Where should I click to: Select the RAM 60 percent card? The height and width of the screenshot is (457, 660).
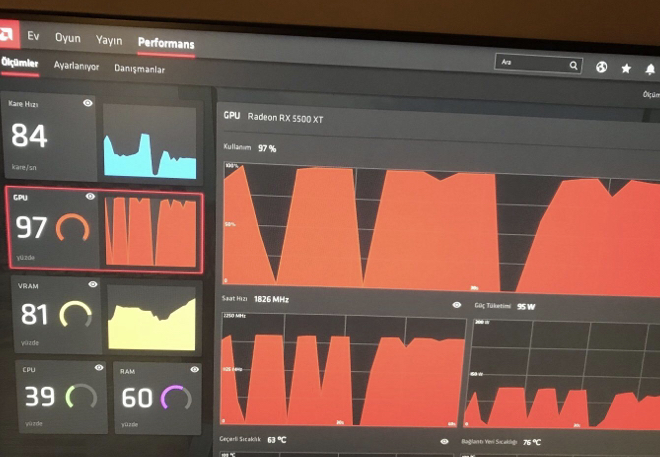157,399
